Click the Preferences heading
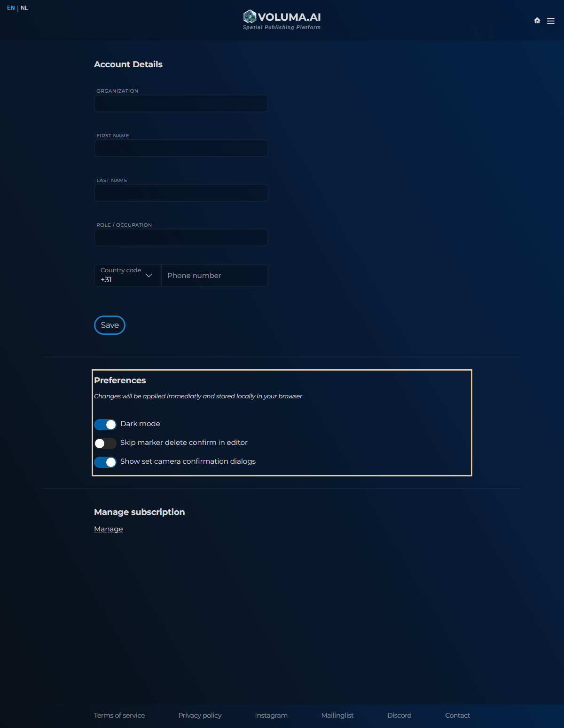564x728 pixels. [120, 380]
